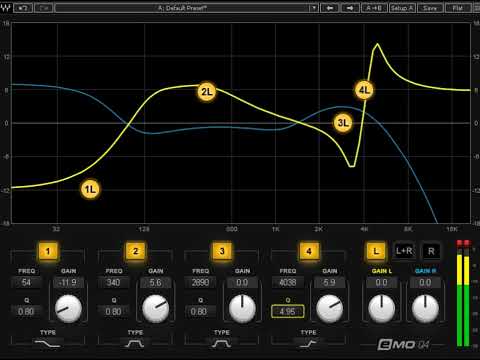This screenshot has width=480, height=360.
Task: Click band 3 gain knob
Action: tap(242, 309)
